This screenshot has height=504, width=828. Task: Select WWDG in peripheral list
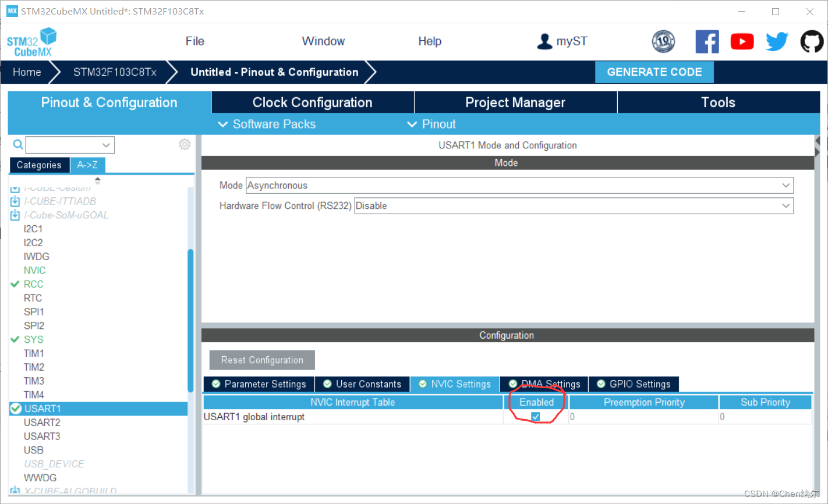40,478
